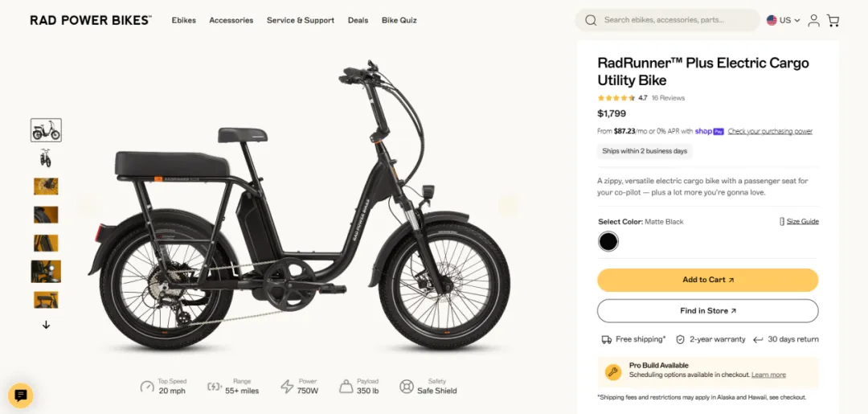Open the shopping cart icon
This screenshot has height=414, width=868.
point(833,21)
